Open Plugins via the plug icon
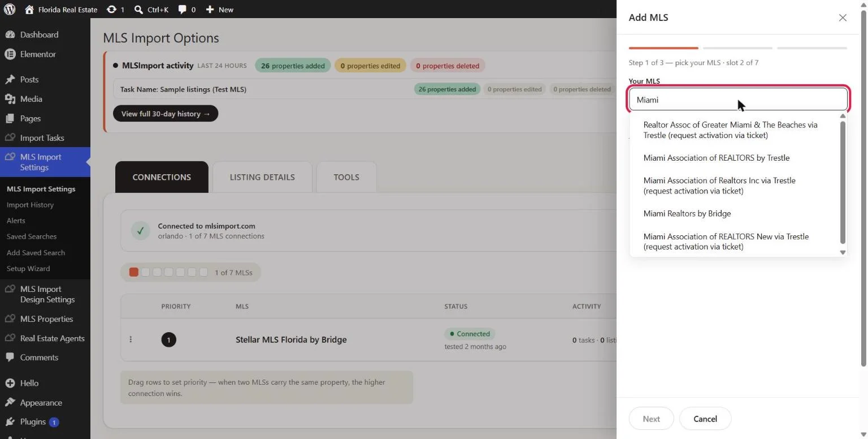The image size is (868, 439). pyautogui.click(x=10, y=422)
